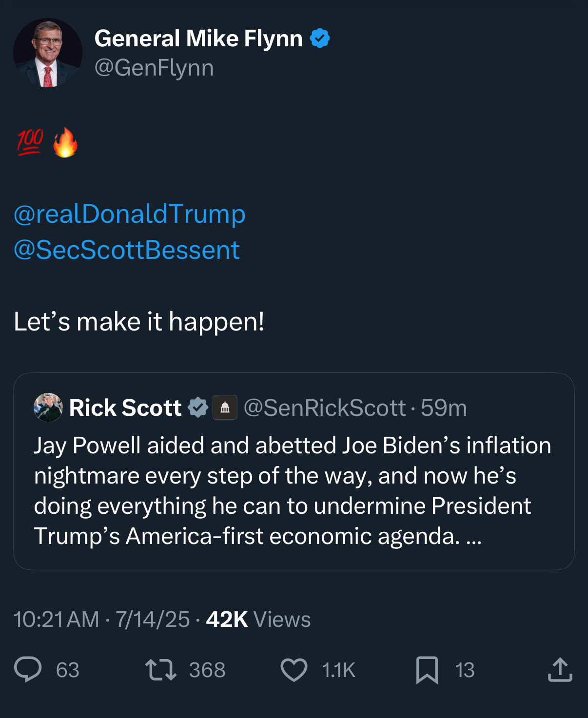
Task: Like the tweet with the heart icon
Action: coord(294,670)
